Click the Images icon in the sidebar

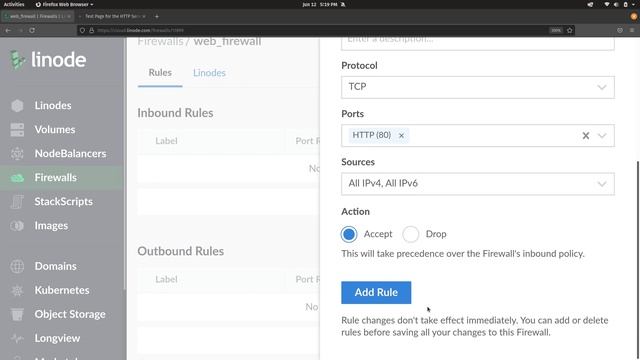click(x=17, y=226)
